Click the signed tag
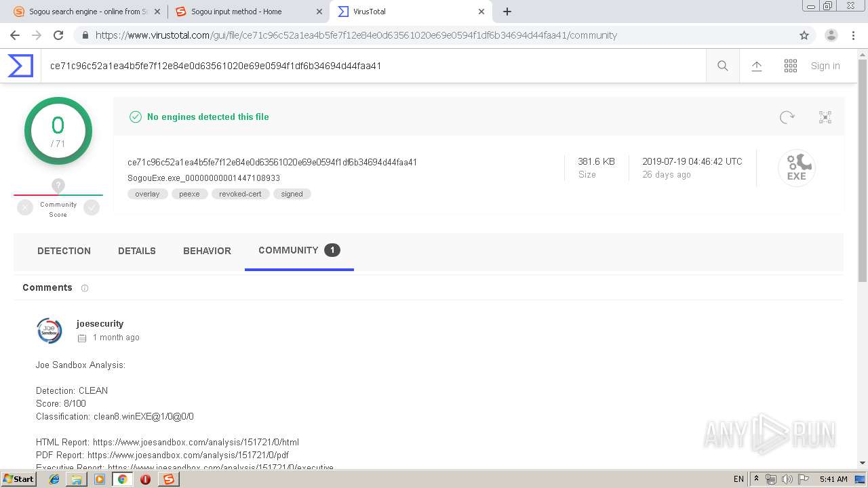The width and height of the screenshot is (868, 488). (x=292, y=194)
